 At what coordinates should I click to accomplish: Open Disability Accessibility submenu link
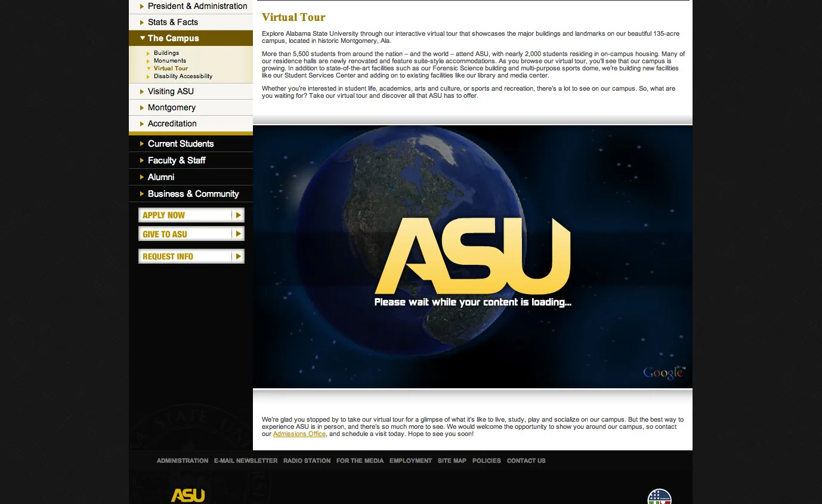[183, 76]
